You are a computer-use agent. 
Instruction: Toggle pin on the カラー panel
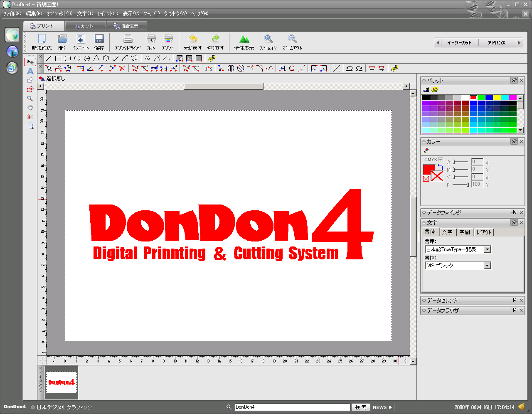[514, 141]
